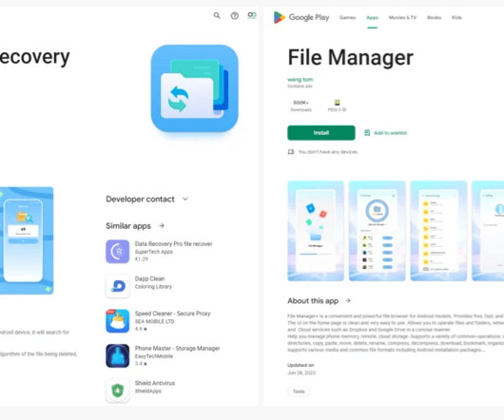This screenshot has width=504, height=420.
Task: Click the ShieldApps developer name
Action: coord(147,391)
